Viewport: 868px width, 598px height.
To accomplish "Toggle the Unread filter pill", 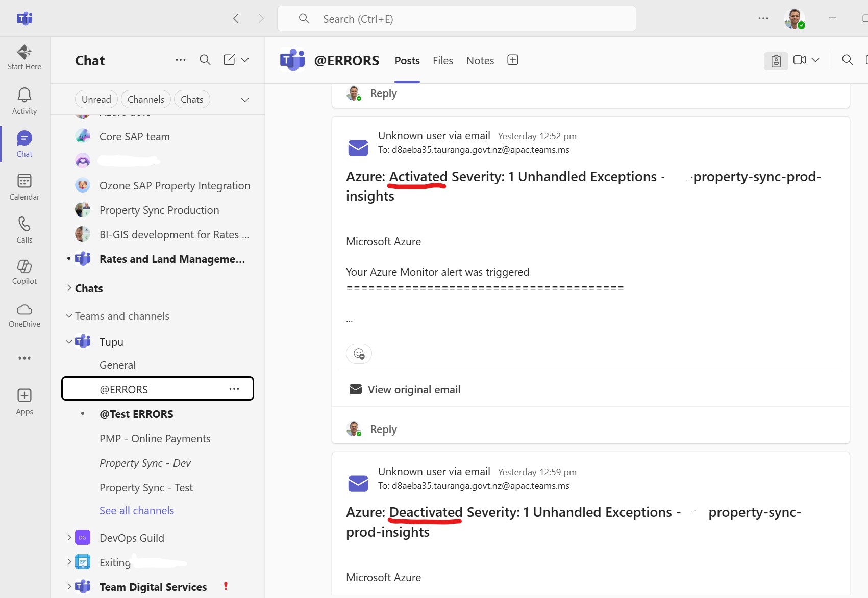I will [96, 100].
